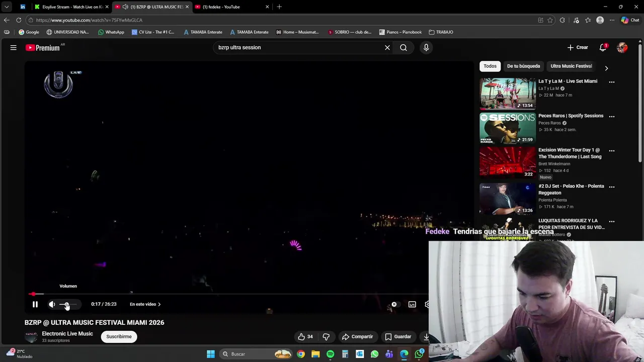Viewport: 644px width, 362px height.
Task: Save video with Guardar button
Action: click(x=398, y=337)
